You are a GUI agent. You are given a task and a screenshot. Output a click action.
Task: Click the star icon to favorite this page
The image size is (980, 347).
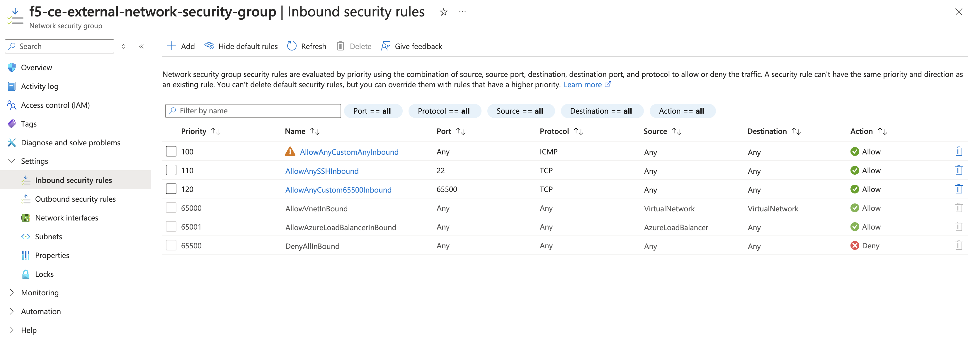coord(444,12)
